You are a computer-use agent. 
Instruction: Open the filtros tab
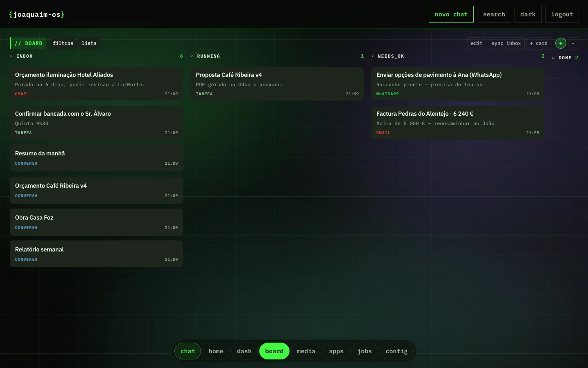(63, 43)
